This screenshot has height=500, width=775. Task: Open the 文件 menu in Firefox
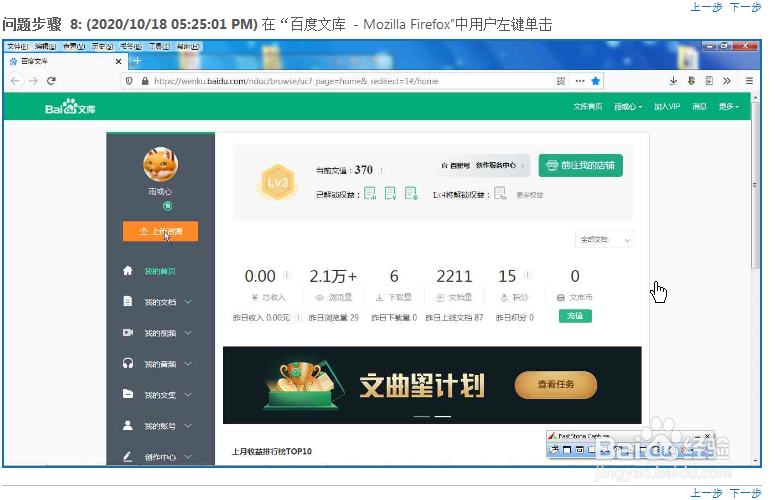(x=17, y=46)
